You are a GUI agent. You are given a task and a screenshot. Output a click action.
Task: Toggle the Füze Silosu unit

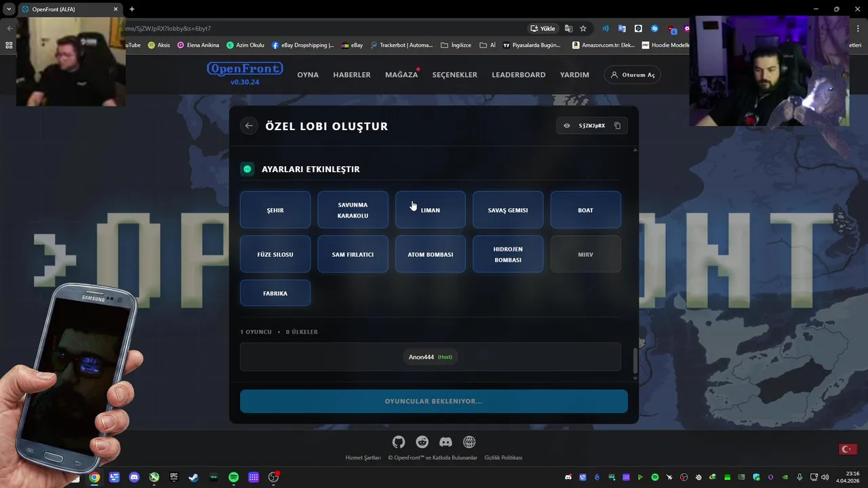(x=275, y=254)
